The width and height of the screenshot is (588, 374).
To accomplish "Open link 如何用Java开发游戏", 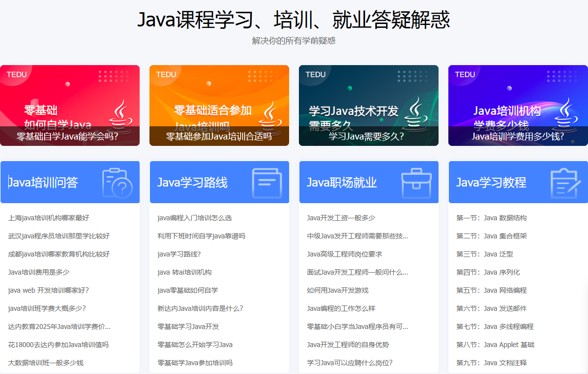I will pos(338,291).
